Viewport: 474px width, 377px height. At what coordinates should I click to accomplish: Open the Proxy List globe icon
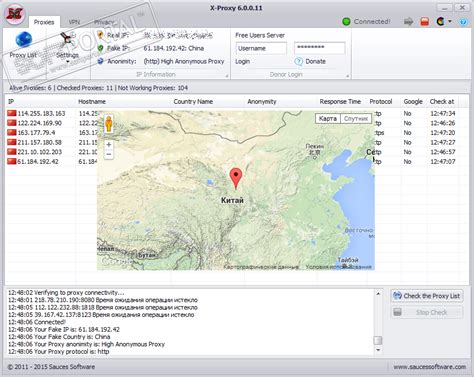coord(24,40)
